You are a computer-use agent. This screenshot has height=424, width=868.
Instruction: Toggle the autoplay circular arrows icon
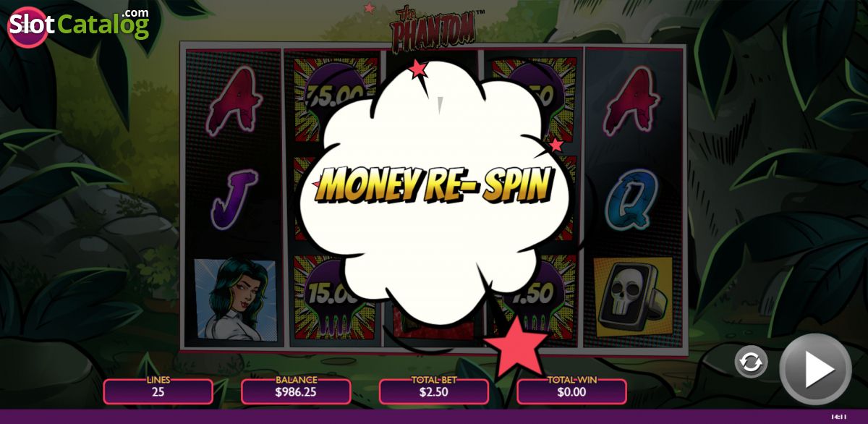click(751, 362)
